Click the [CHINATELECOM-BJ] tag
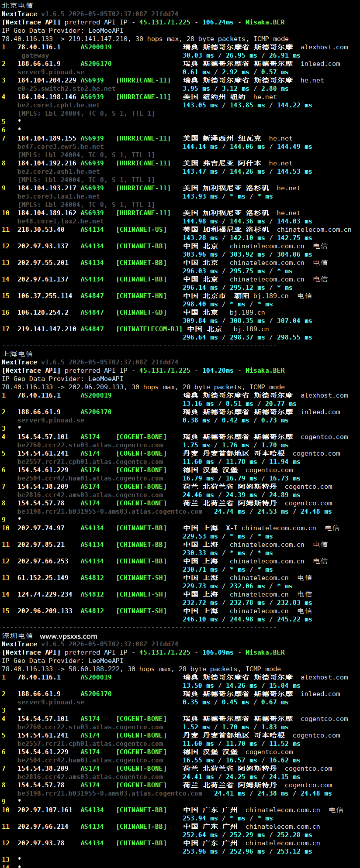The image size is (360, 868). [x=149, y=329]
